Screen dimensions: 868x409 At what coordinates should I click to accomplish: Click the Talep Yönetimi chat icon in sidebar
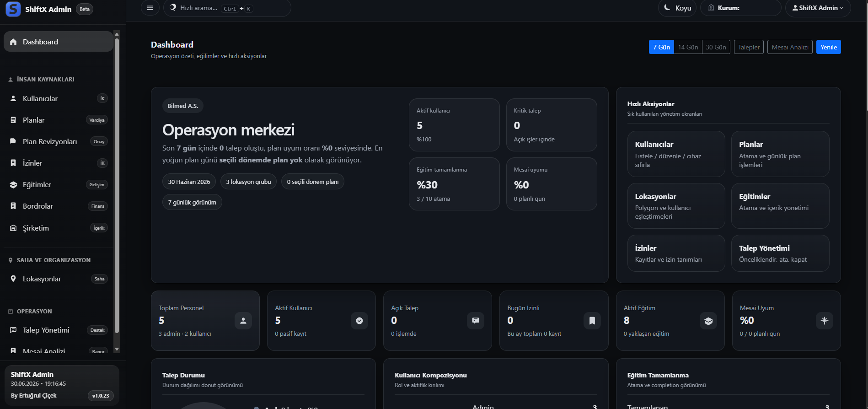pyautogui.click(x=13, y=330)
